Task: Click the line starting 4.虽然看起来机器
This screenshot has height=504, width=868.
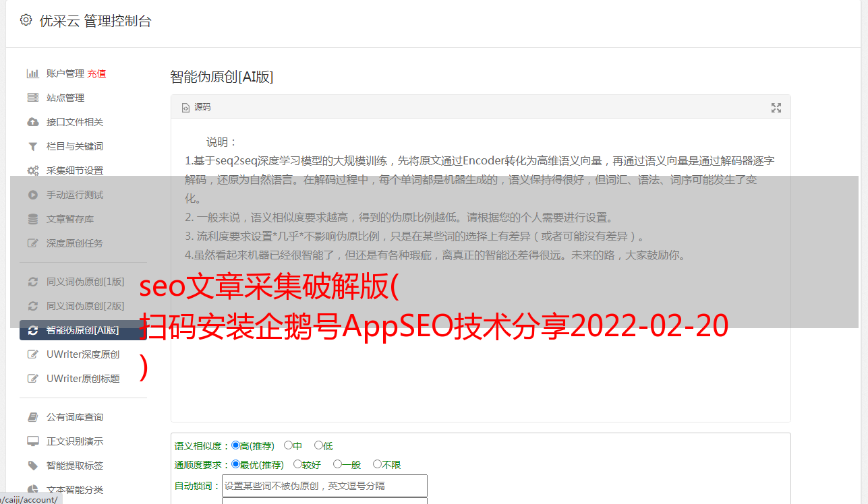Action: click(436, 255)
